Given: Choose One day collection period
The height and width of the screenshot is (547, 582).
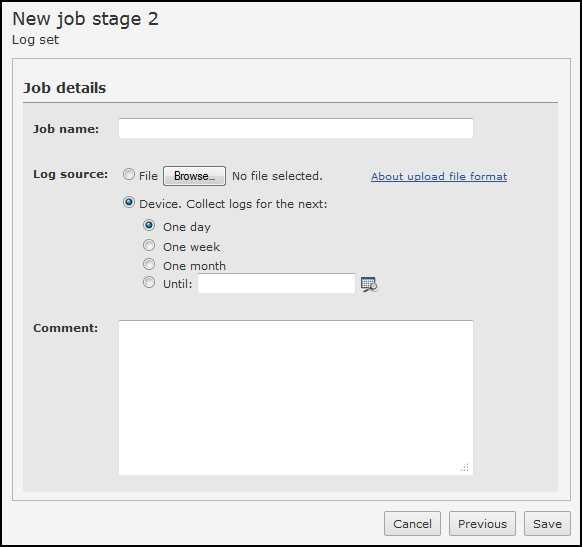Looking at the screenshot, I should [149, 225].
